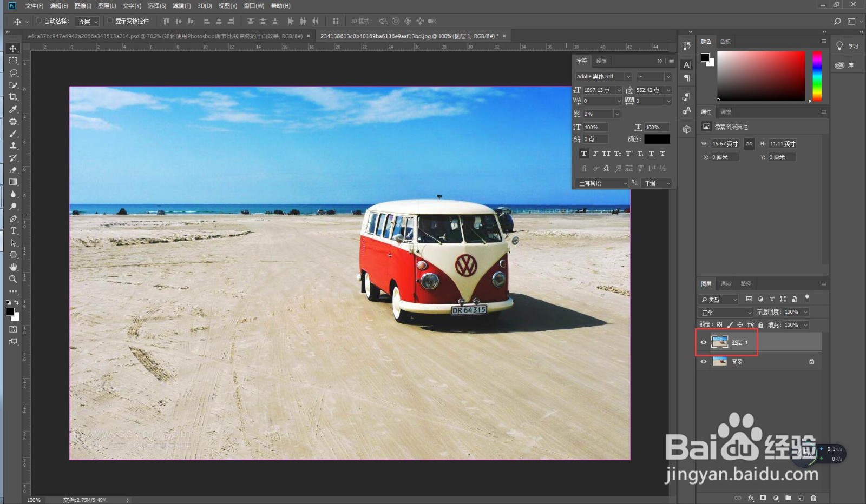Select the Crop tool
Viewport: 866px width, 504px height.
[13, 97]
